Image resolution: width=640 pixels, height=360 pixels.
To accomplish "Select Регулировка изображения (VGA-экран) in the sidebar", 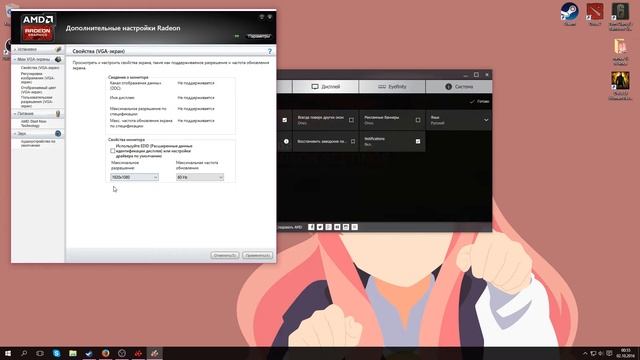I will pos(38,78).
